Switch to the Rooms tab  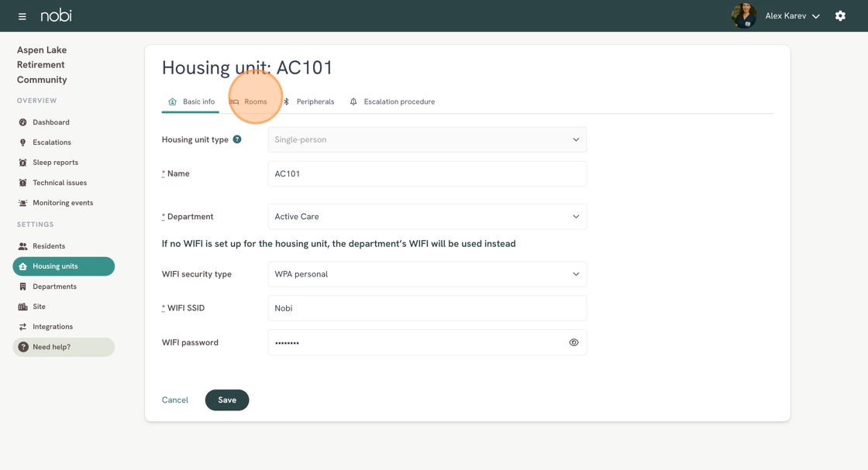(249, 101)
